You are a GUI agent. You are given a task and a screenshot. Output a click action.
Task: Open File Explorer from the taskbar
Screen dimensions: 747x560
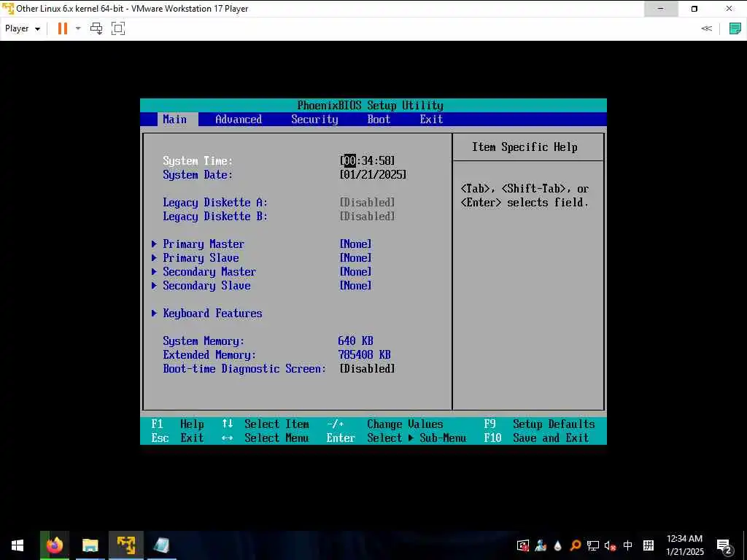tap(90, 545)
